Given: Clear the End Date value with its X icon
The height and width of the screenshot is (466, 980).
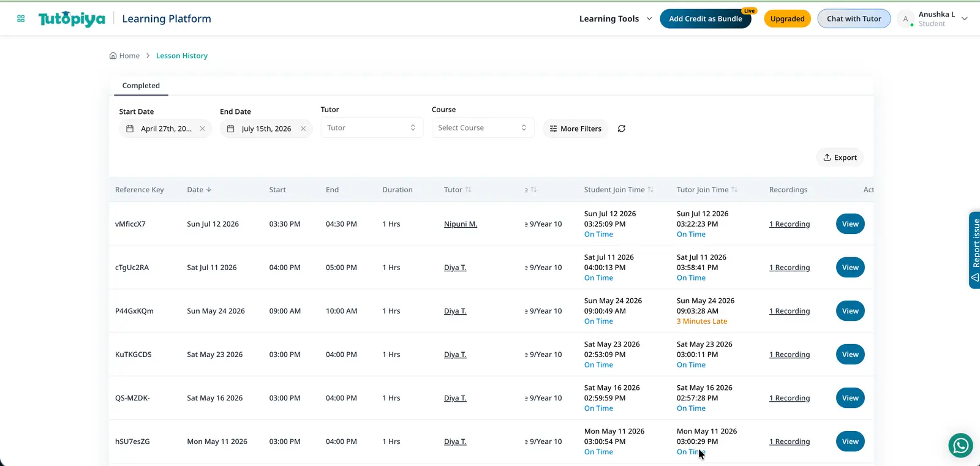Looking at the screenshot, I should coord(303,129).
